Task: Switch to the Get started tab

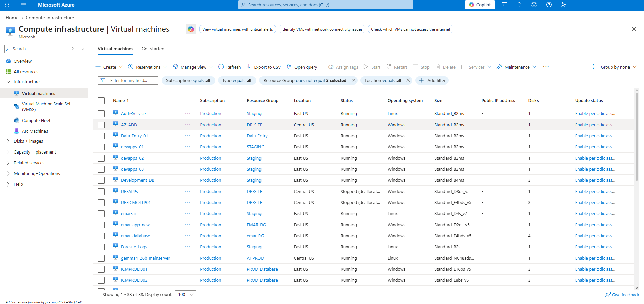Action: pyautogui.click(x=153, y=49)
